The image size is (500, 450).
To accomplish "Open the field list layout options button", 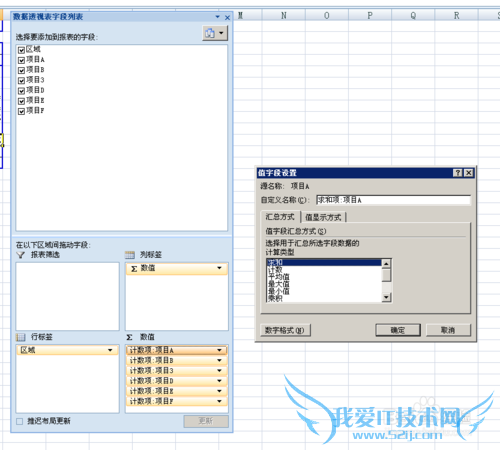I will [x=215, y=33].
